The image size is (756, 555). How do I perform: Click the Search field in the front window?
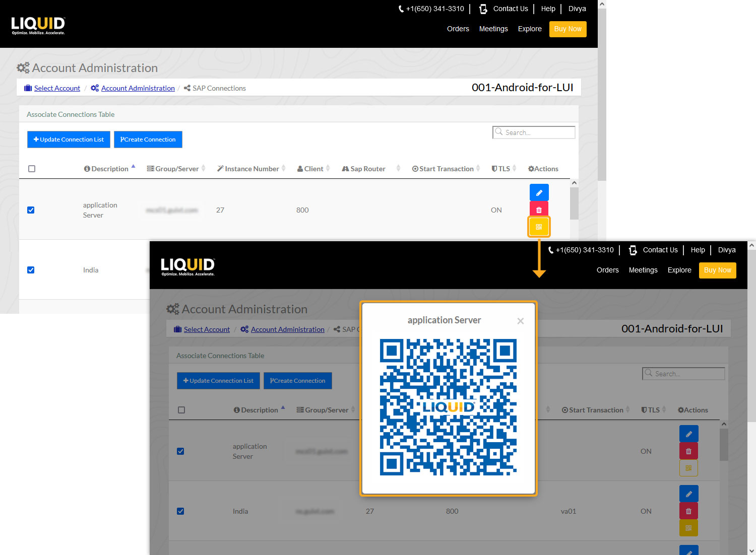click(683, 374)
